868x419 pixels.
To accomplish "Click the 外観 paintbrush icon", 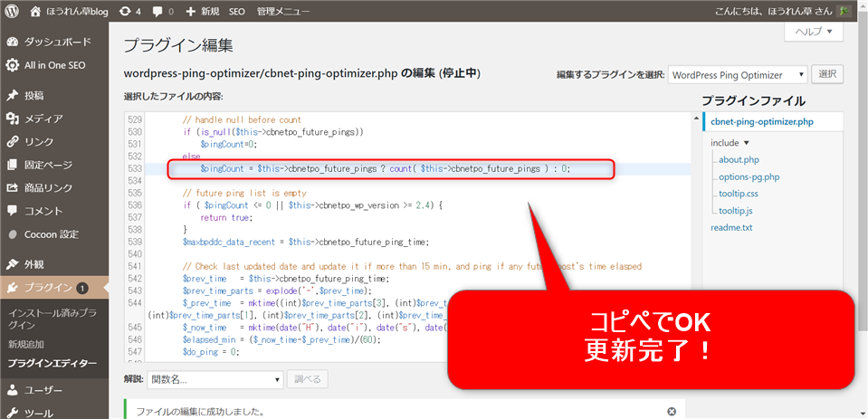I will [x=13, y=264].
